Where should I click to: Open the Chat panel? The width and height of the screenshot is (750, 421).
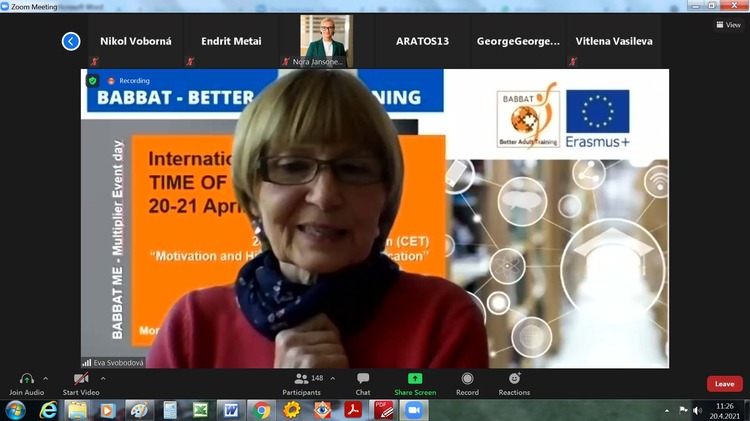tap(363, 384)
